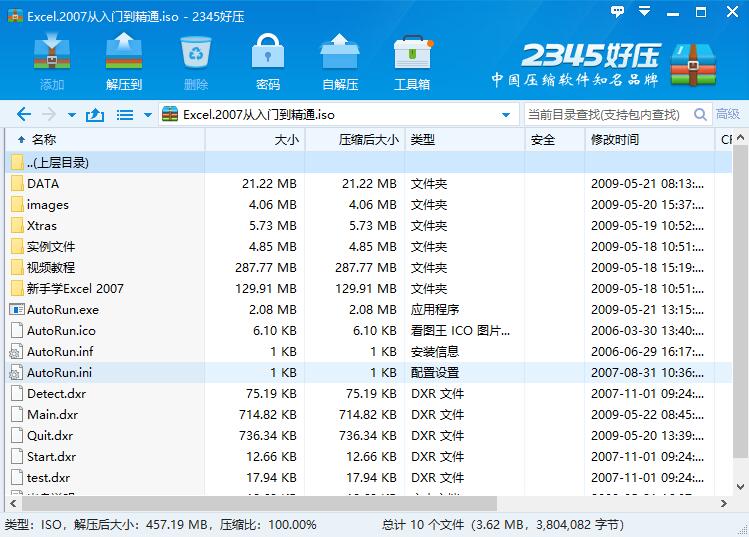This screenshot has width=749, height=537.
Task: Click the search magnifier icon
Action: click(700, 115)
